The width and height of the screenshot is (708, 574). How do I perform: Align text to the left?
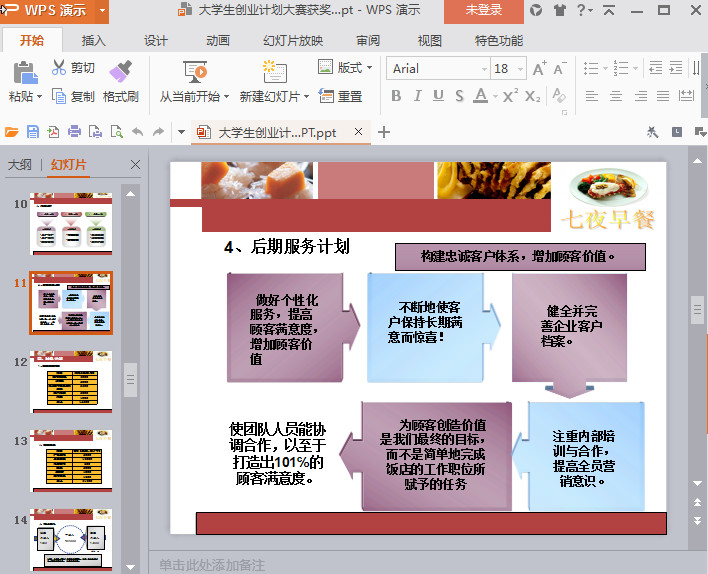pyautogui.click(x=592, y=96)
